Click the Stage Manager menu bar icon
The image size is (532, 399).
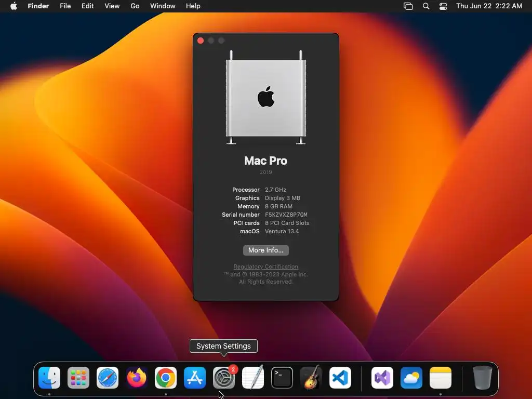(x=408, y=6)
